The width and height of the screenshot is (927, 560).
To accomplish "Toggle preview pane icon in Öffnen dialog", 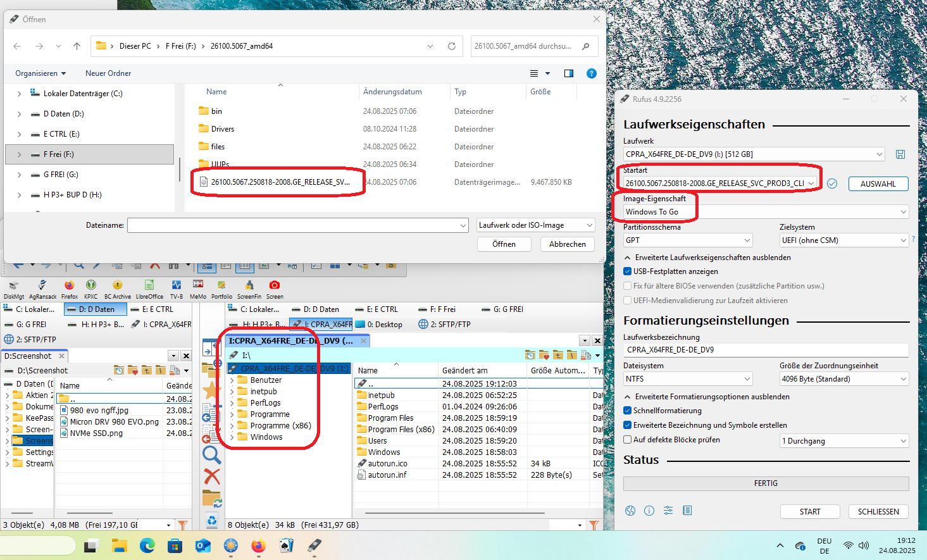I will click(x=569, y=73).
